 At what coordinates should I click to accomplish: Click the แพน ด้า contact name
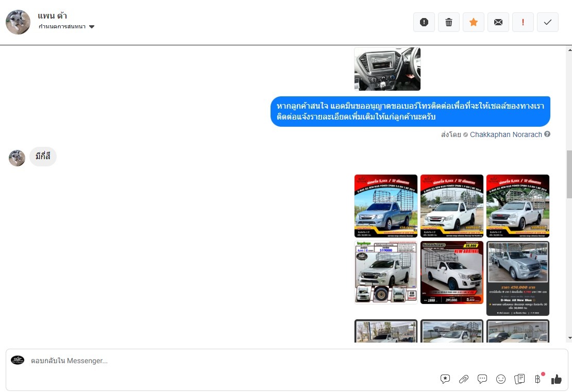[x=52, y=15]
